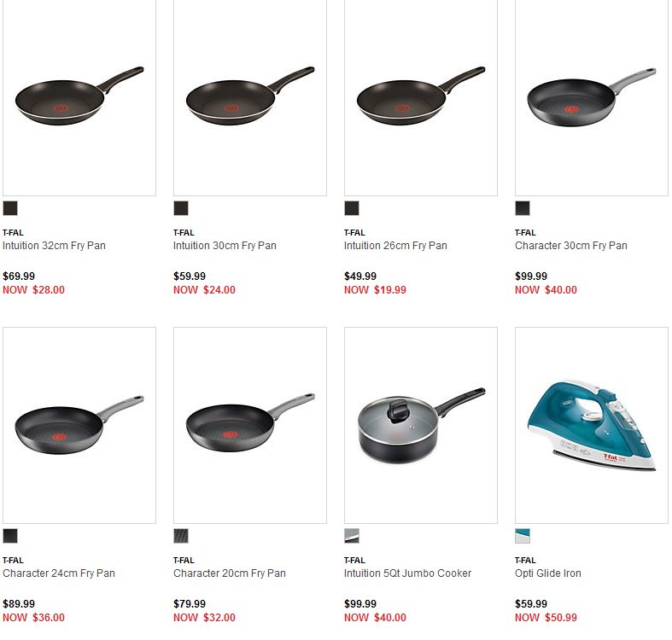Open Character 30cm Fry Pan product image
Viewport: 672px width, 640px height.
tap(592, 96)
